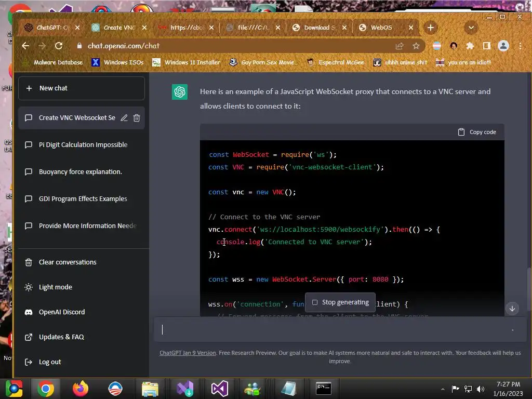The image size is (532, 399).
Task: Open the OpenAI Discord link
Action: click(x=82, y=312)
